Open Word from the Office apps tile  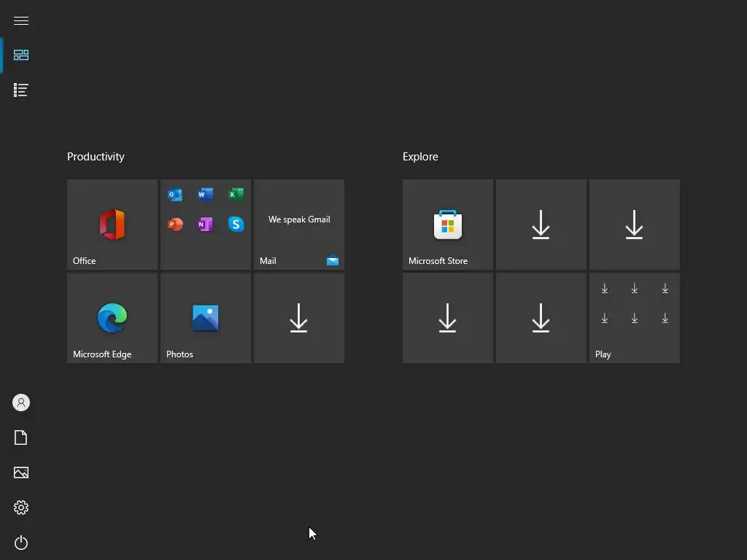(x=205, y=194)
